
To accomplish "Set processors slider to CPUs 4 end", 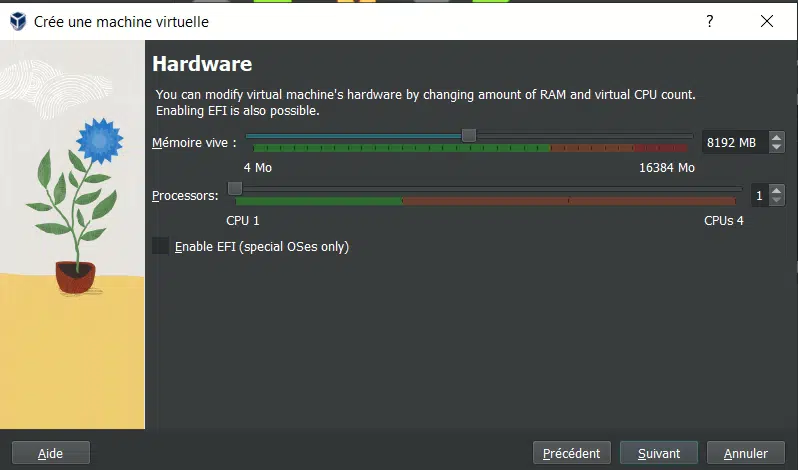I will pos(740,189).
